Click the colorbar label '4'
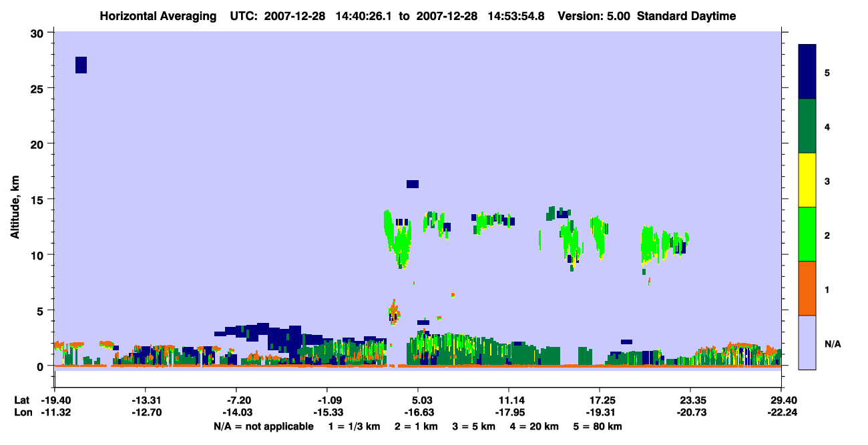 click(x=827, y=127)
